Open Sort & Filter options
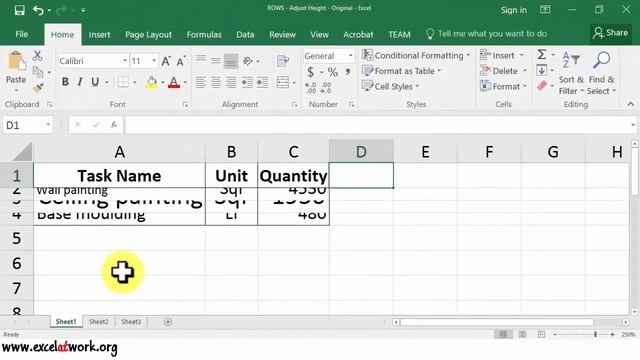Image resolution: width=640 pixels, height=360 pixels. coord(571,73)
